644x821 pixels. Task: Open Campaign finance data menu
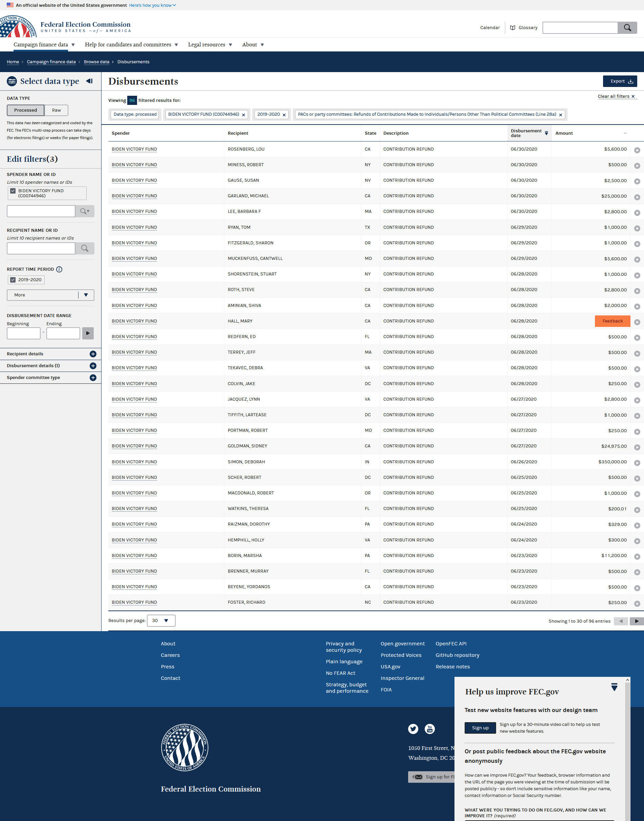pyautogui.click(x=44, y=44)
